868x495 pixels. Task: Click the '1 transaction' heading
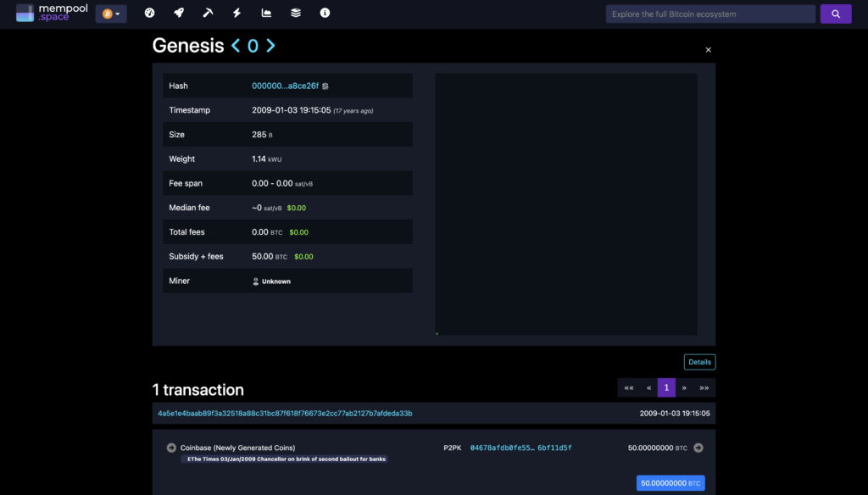(198, 390)
